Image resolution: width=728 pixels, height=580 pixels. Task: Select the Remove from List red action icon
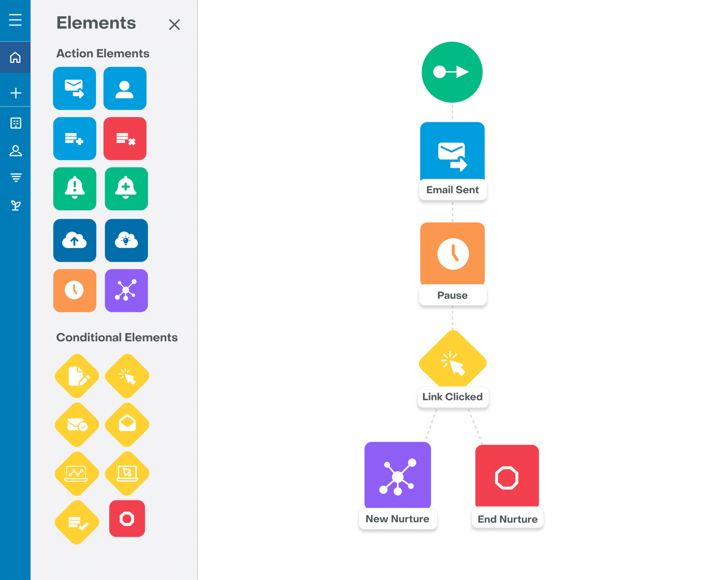click(126, 138)
